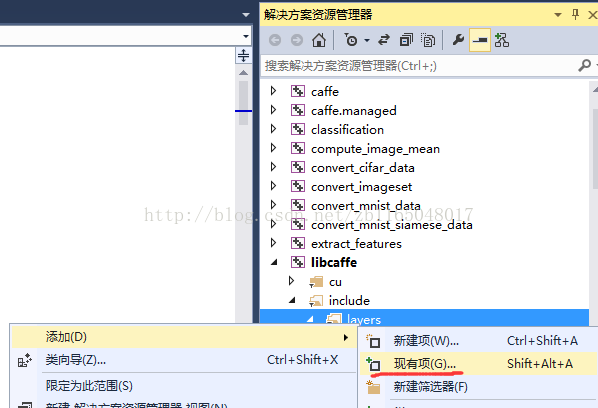Viewport: 598px width, 408px height.
Task: Click the Sync with Active Document icon
Action: pyautogui.click(x=384, y=40)
